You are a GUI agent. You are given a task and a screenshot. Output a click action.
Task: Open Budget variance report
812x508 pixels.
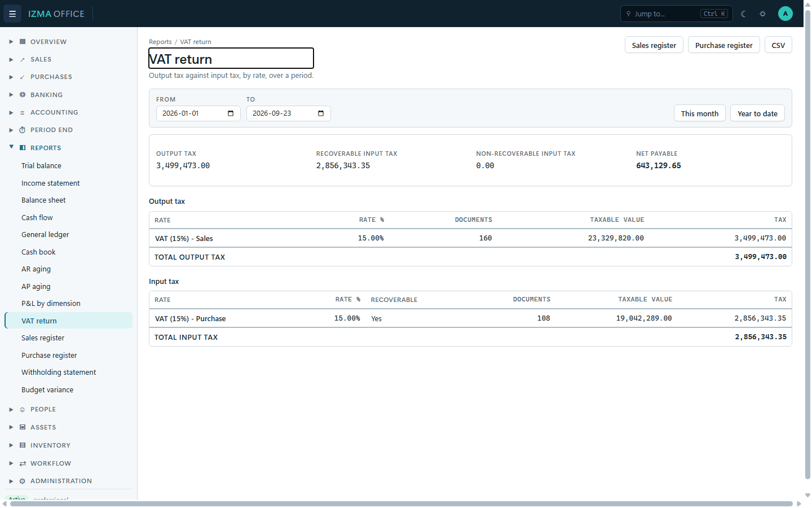68,390
